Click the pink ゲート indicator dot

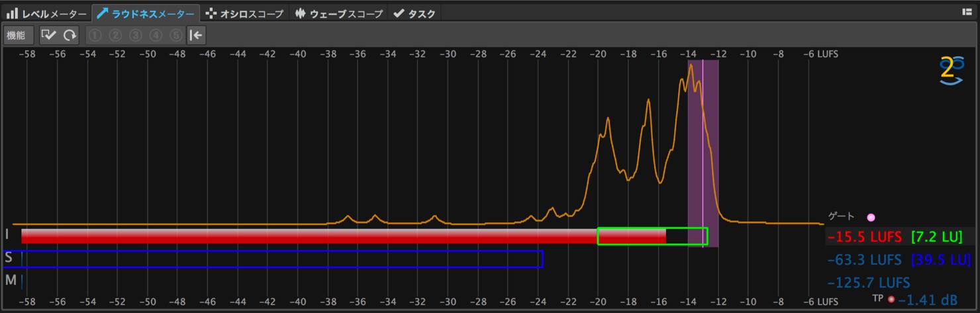tap(871, 217)
